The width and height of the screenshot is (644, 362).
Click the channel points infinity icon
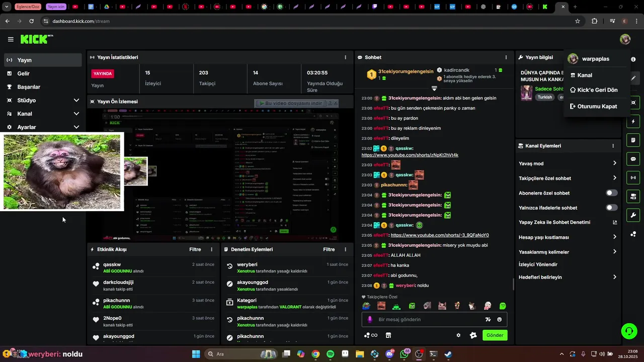[x=371, y=335]
